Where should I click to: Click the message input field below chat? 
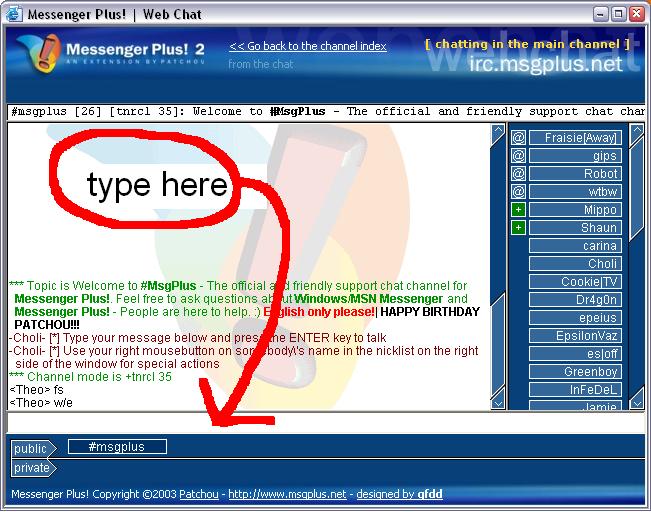pyautogui.click(x=325, y=422)
